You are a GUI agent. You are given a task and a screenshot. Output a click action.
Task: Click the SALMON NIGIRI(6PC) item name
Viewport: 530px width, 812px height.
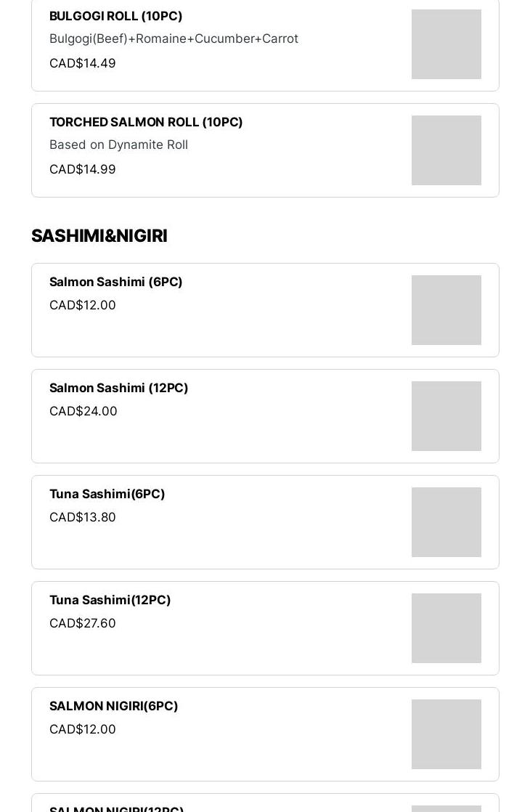pos(113,706)
